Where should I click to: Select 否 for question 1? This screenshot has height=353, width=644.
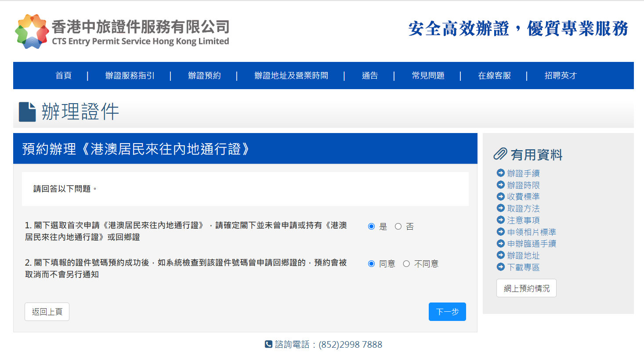[x=398, y=227]
